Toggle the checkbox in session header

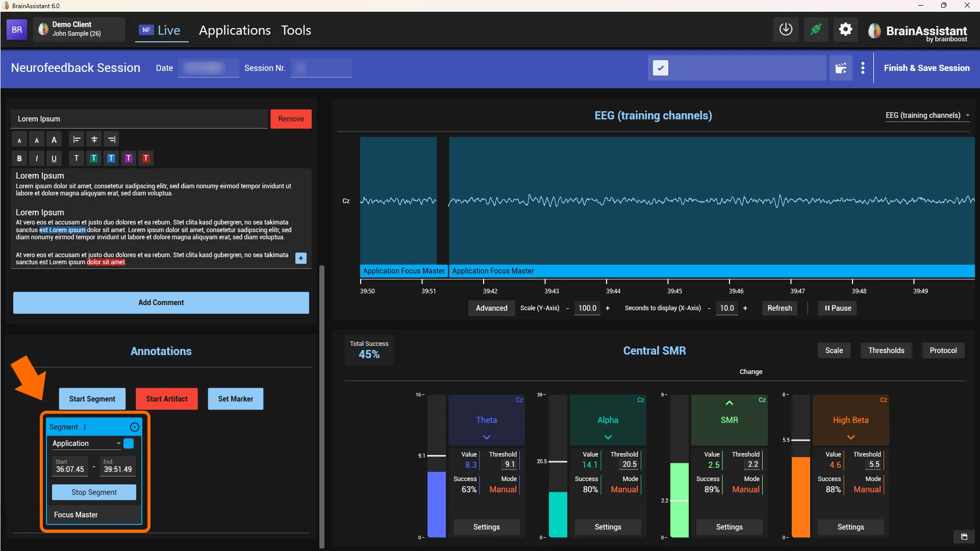pos(661,68)
